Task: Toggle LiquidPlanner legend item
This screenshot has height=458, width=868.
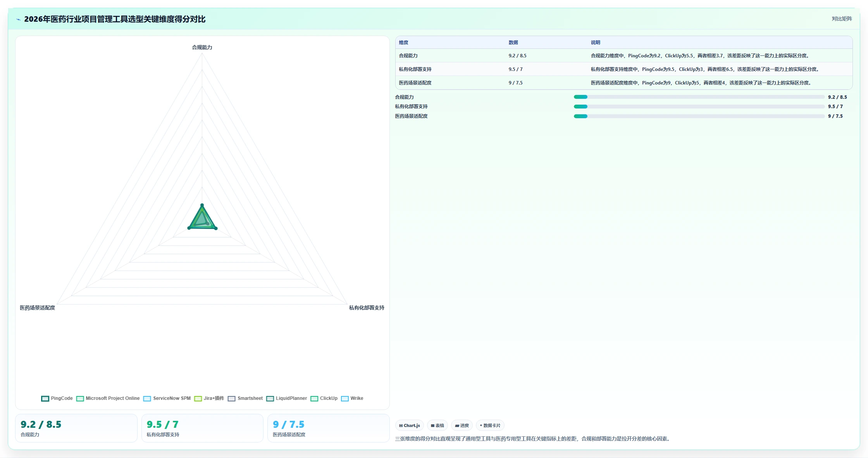Action: pos(287,398)
